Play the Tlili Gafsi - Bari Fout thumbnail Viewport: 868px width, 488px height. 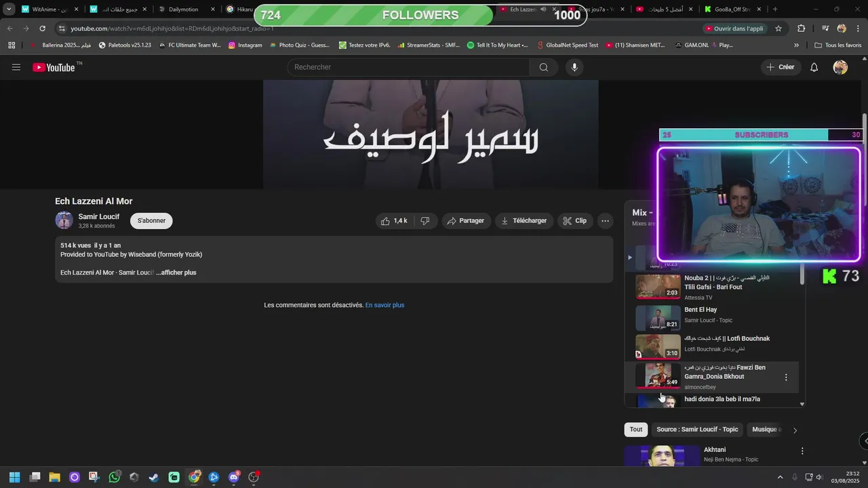point(658,287)
